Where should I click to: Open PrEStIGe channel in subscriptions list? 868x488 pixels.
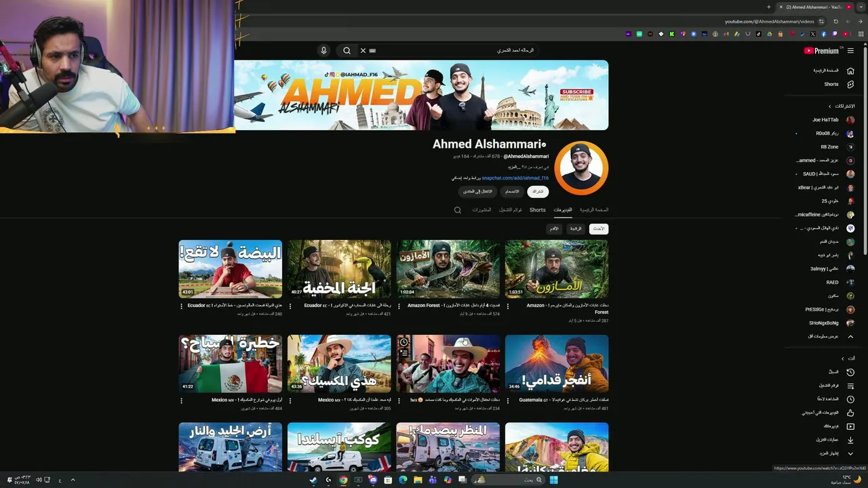click(831, 310)
